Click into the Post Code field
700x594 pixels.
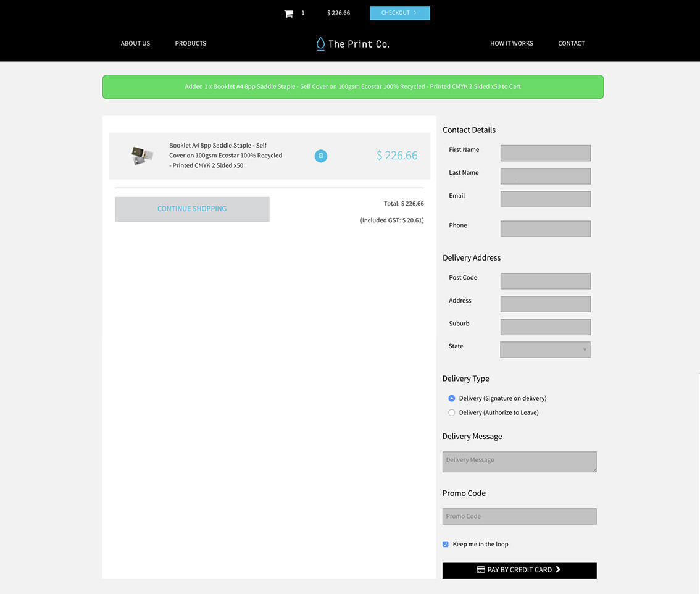[545, 281]
